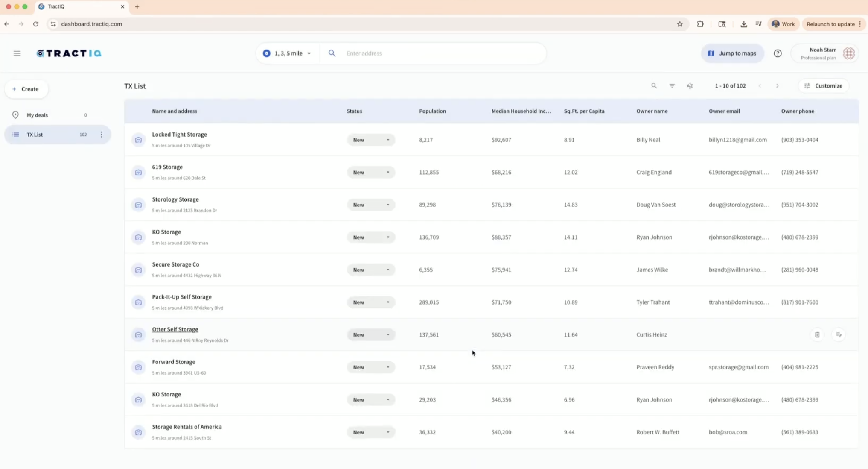Expand the 1, 3, 5 mile radius dropdown

coord(288,53)
